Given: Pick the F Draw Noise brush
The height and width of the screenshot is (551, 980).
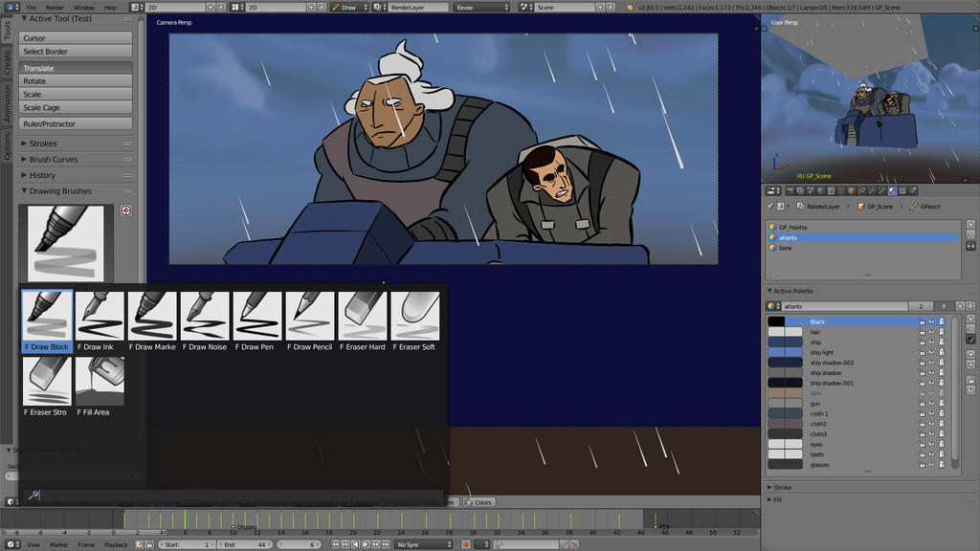Looking at the screenshot, I should (205, 321).
